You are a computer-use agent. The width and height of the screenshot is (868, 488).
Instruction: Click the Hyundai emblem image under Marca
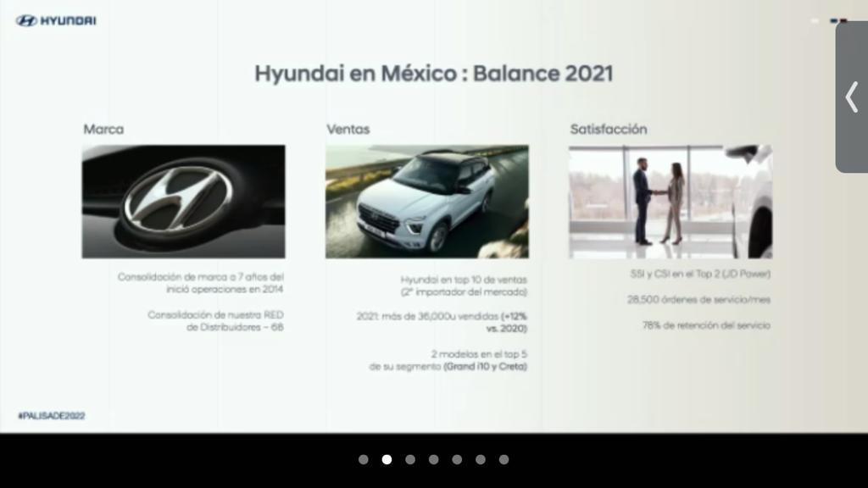click(183, 202)
